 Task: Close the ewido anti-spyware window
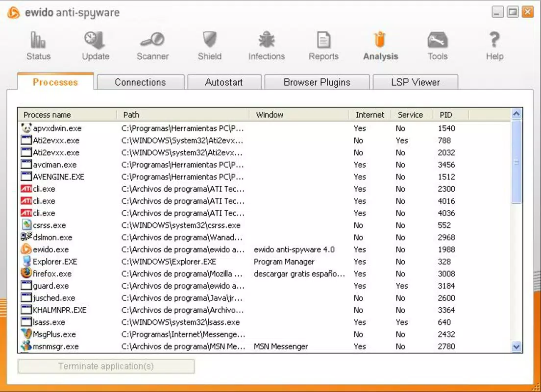tap(528, 12)
